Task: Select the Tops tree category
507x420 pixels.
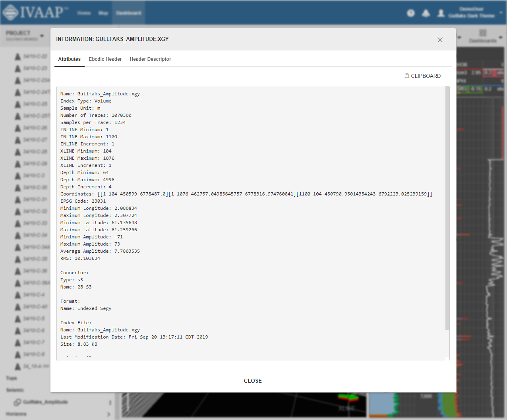Action: [x=12, y=378]
